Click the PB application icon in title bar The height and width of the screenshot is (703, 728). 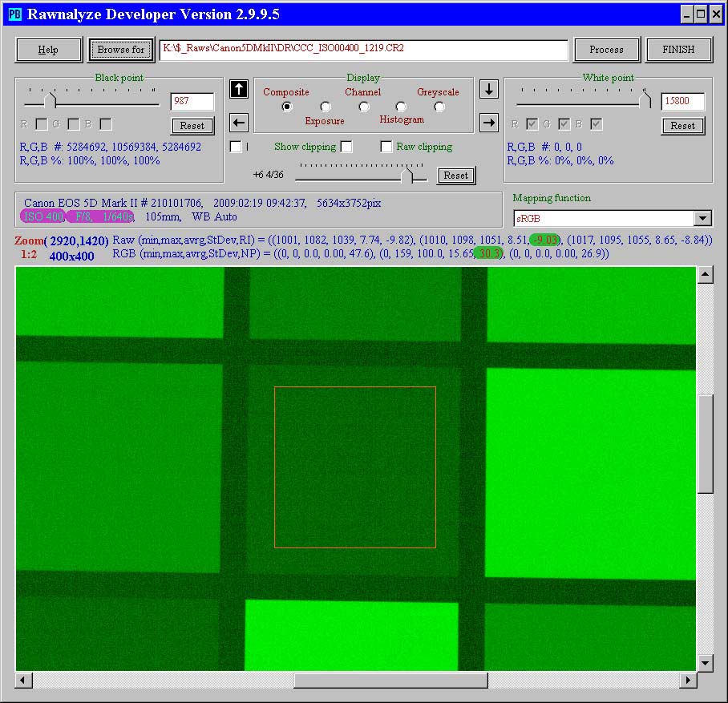(x=14, y=14)
